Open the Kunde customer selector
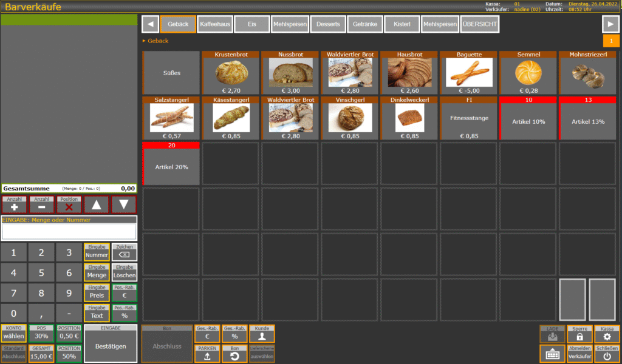Viewport: 622px width, 364px height. coord(262,334)
